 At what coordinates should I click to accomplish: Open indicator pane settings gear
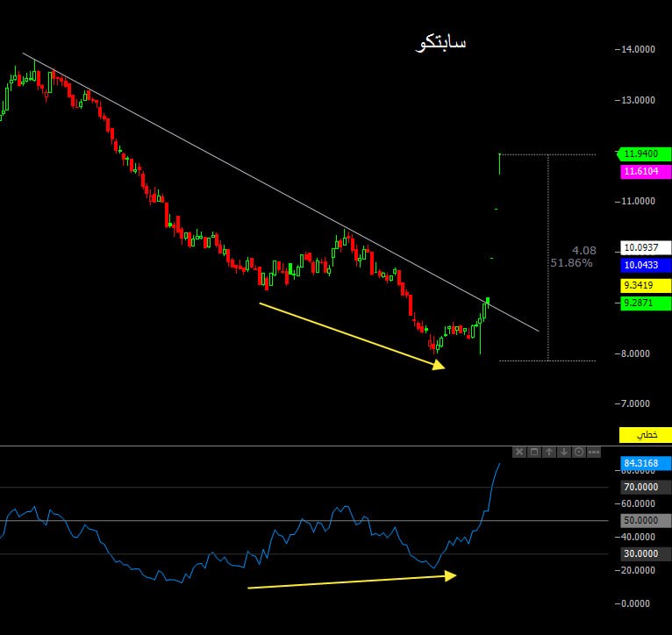pos(579,452)
